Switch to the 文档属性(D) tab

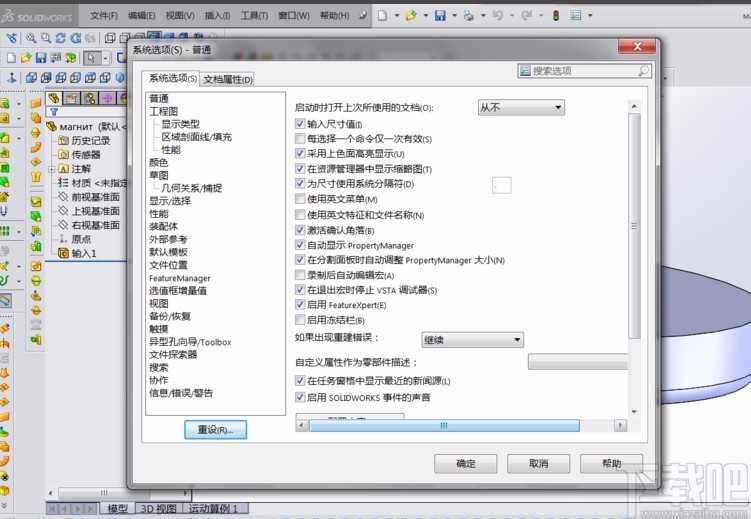228,79
